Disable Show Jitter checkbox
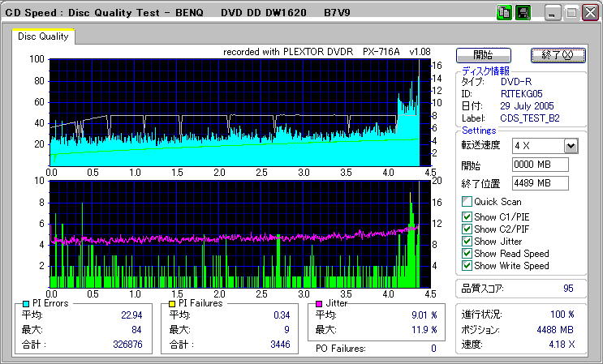Viewport: 603px width, 364px height. tap(467, 241)
